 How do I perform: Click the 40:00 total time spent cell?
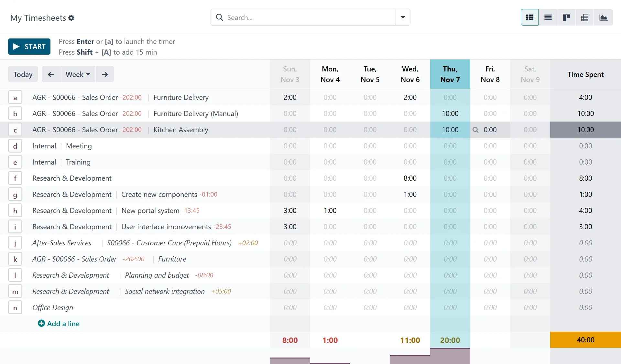pos(585,340)
